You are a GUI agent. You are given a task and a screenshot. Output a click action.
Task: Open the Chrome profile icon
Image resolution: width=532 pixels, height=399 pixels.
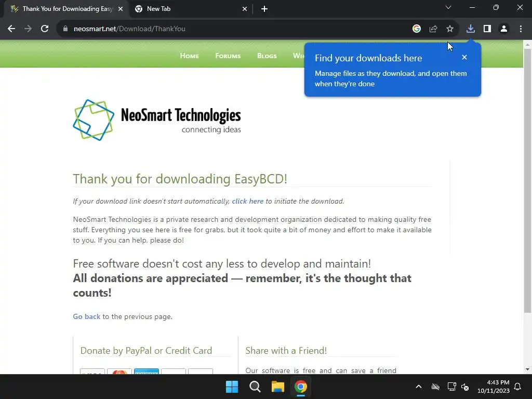click(504, 29)
